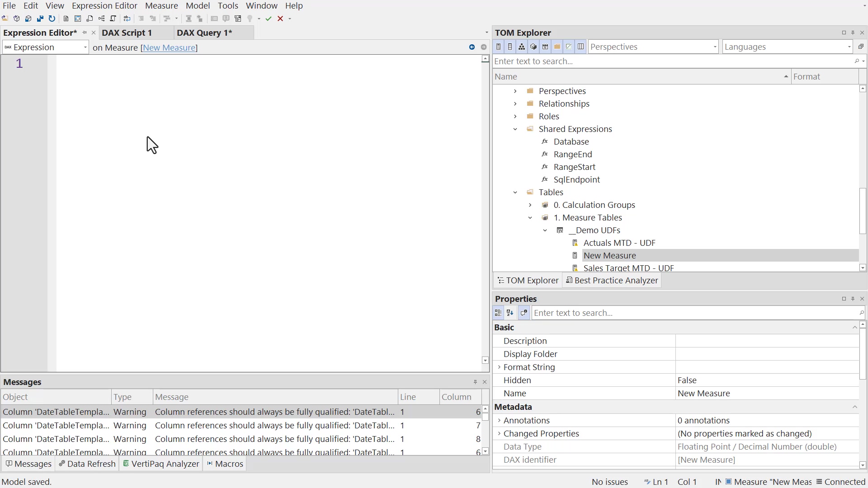Pin the Messages panel with pushpin icon
The height and width of the screenshot is (488, 868).
tap(475, 382)
